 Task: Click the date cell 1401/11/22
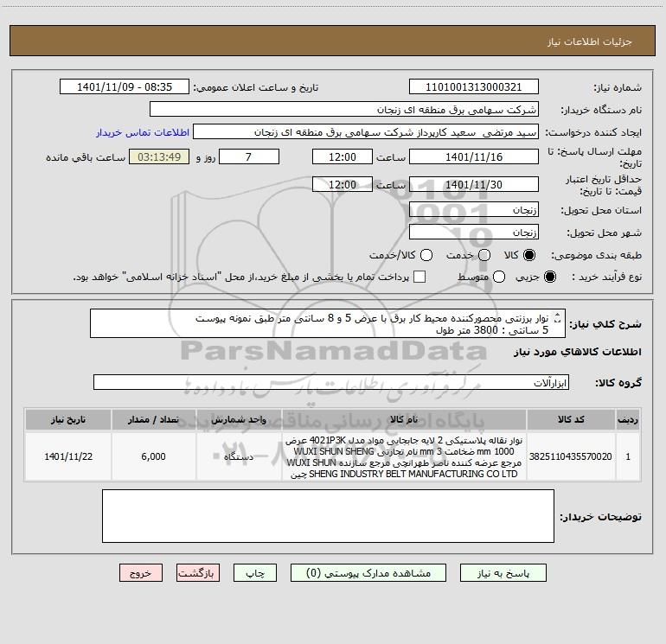(x=68, y=456)
